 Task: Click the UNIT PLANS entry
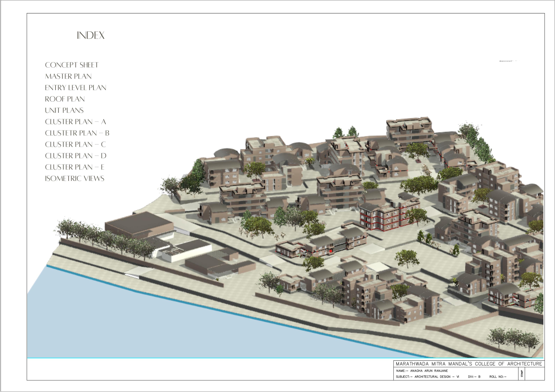point(64,111)
